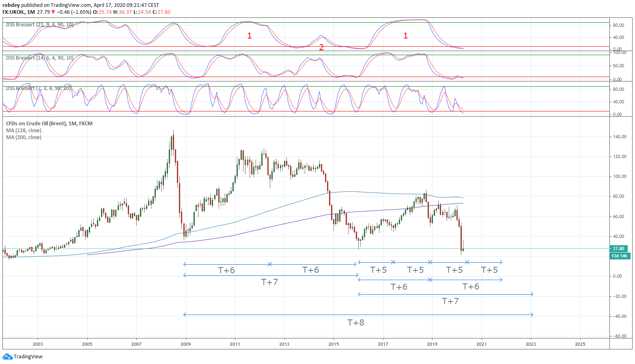Select the DSS Bressert (14, 6, 4, 90, 10) label

[40, 58]
